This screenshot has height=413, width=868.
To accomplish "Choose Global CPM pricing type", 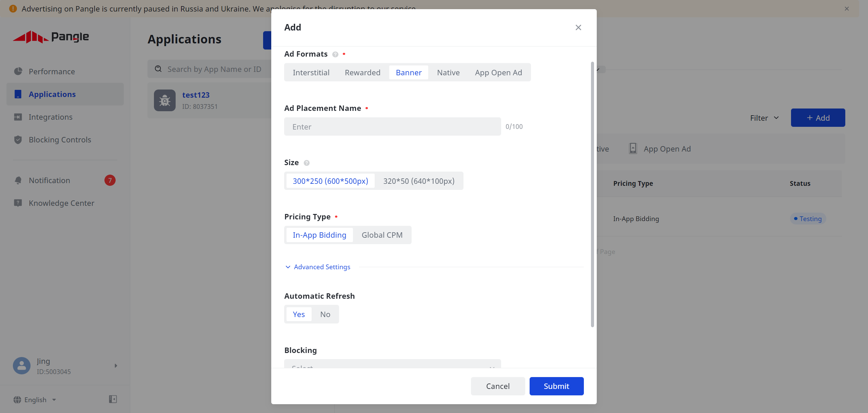I will point(382,235).
